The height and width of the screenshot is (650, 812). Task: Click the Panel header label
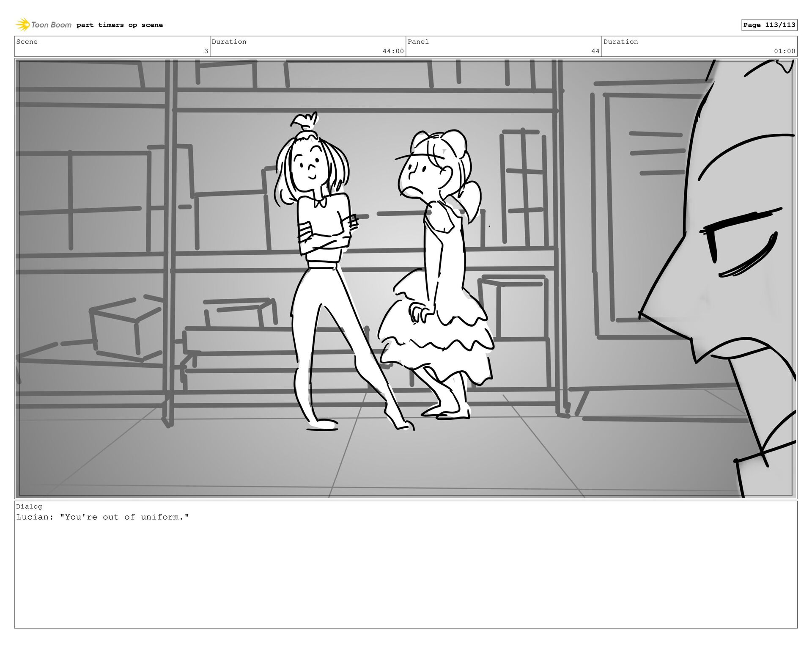pos(418,41)
